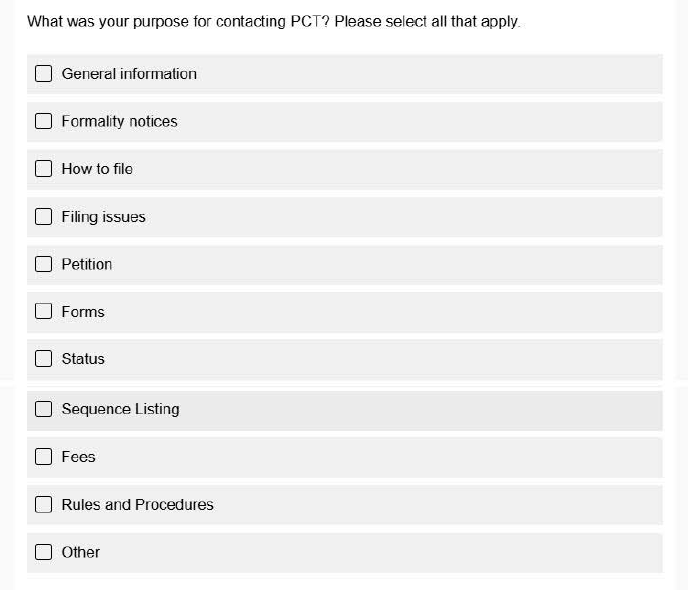The width and height of the screenshot is (688, 590).
Task: Click the "How to file" label text
Action: click(97, 169)
